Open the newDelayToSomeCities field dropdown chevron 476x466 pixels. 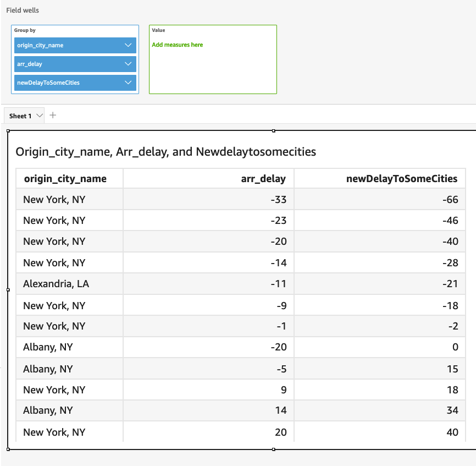[x=129, y=83]
